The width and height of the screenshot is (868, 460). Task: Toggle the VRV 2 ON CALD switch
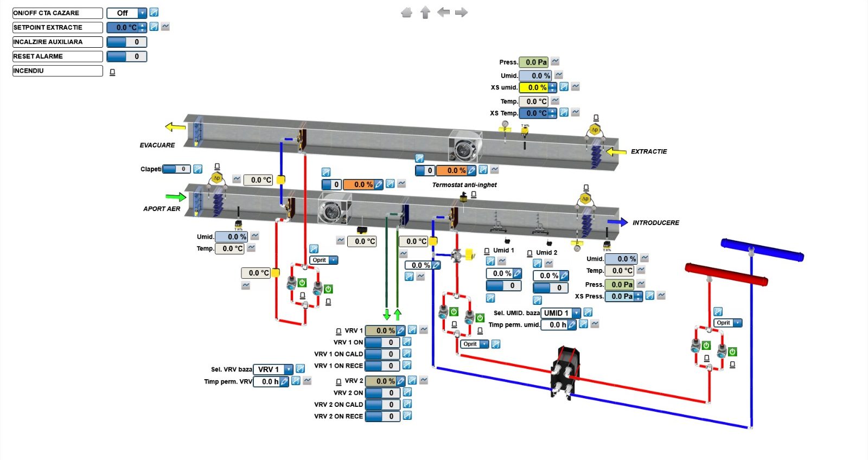tap(382, 405)
